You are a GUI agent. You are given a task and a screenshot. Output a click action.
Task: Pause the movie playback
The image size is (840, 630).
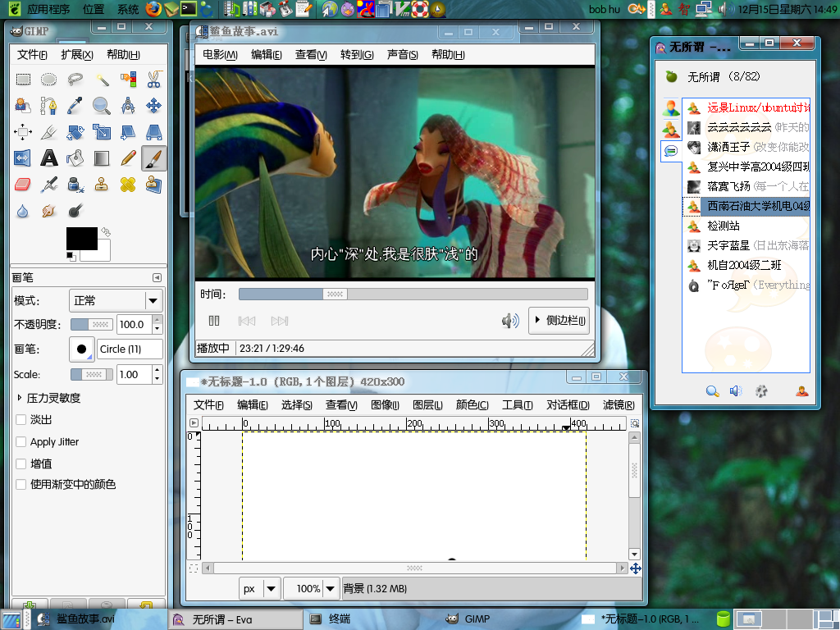214,321
